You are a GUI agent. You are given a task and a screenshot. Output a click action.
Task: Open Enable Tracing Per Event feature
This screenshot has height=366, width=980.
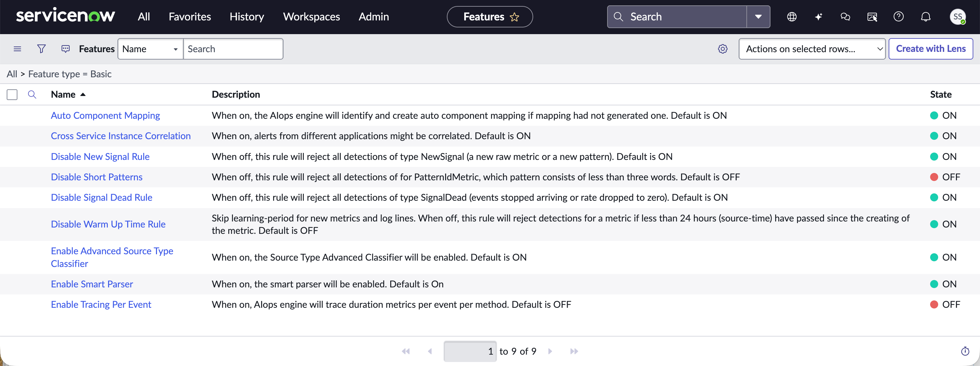point(101,304)
